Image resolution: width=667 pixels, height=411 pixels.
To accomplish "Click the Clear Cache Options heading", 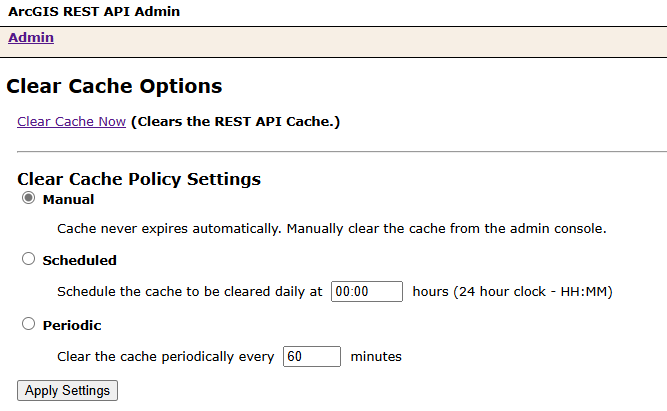I will coord(114,86).
